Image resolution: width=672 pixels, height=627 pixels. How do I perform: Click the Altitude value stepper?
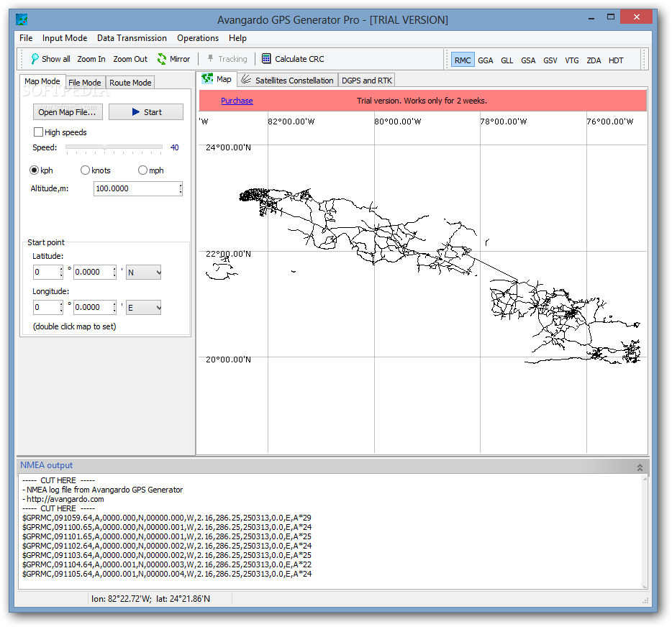coord(181,188)
